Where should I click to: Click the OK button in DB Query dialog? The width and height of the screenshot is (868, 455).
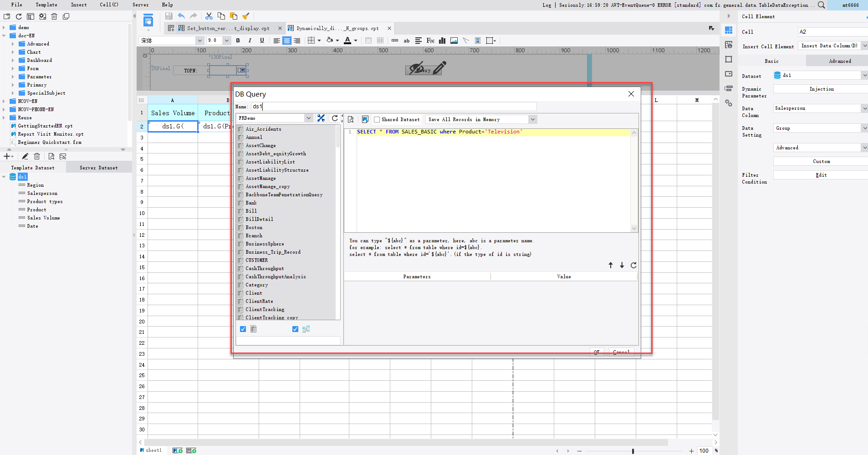pyautogui.click(x=597, y=352)
